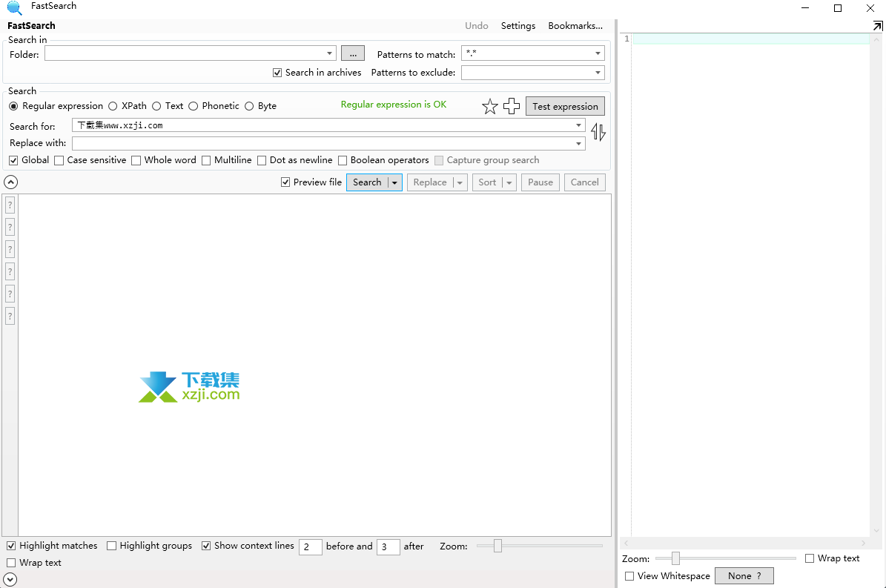Viewport: 886px width, 588px height.
Task: Click the plus icon next to the star
Action: 512,105
